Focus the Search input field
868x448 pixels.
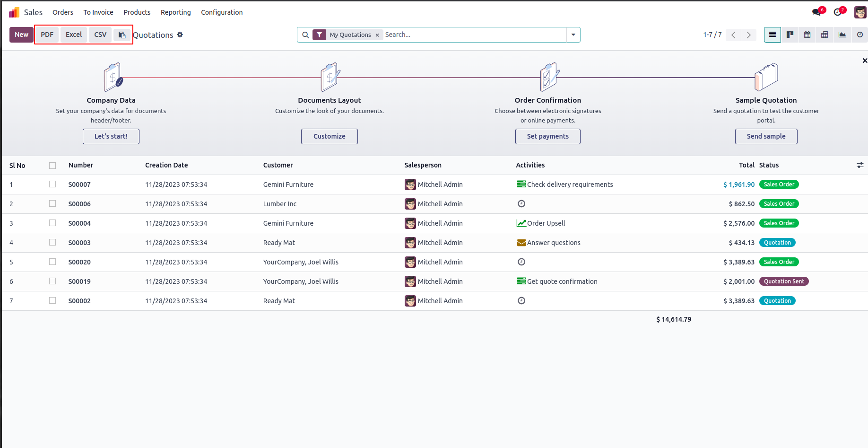pyautogui.click(x=473, y=35)
